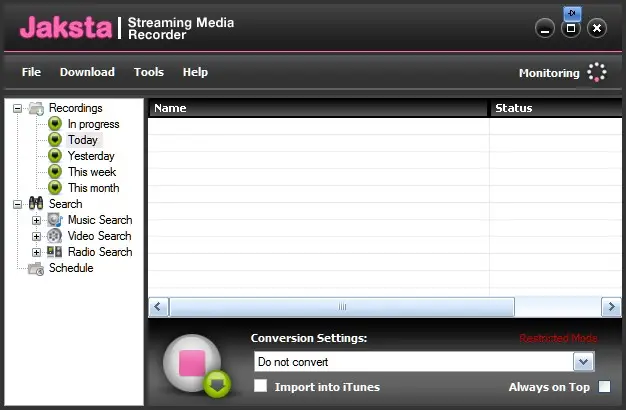Click the Search binoculars icon
This screenshot has width=626, height=410.
[36, 204]
